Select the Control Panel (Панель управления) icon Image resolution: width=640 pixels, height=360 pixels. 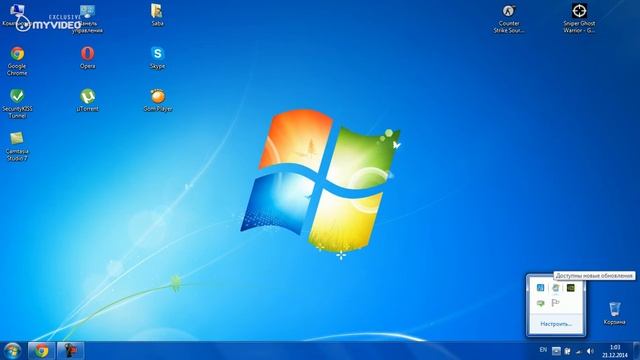pos(87,19)
